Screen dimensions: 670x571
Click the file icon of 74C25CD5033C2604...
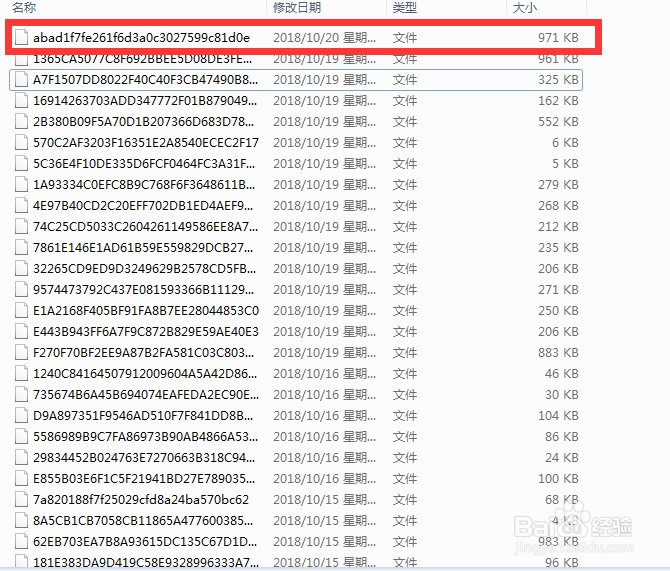tap(21, 227)
